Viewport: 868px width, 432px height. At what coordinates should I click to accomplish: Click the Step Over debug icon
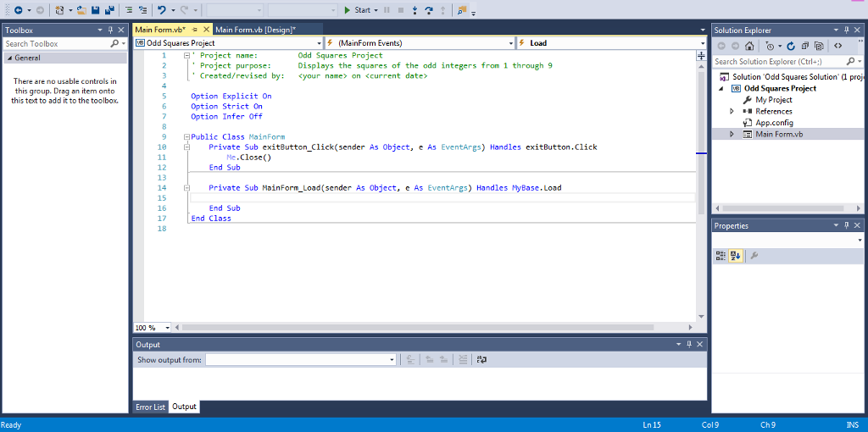(428, 10)
